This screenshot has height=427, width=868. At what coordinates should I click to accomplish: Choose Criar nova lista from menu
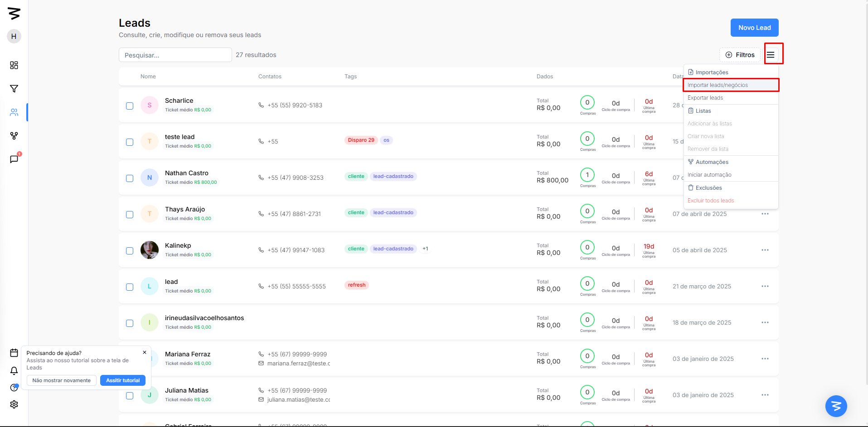(x=731, y=136)
